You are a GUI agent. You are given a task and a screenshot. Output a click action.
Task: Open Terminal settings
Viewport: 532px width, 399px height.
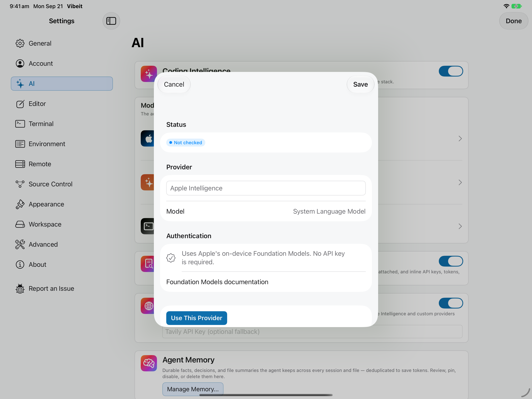pos(62,124)
